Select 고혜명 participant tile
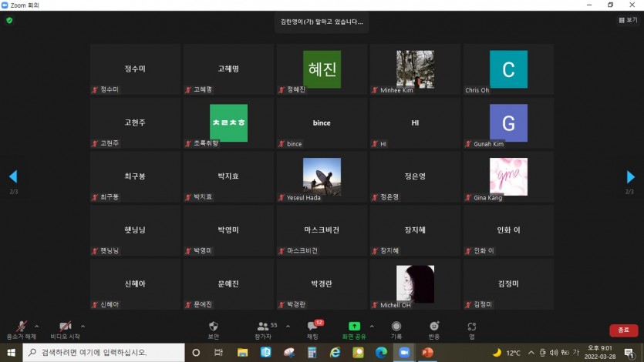 tap(228, 69)
